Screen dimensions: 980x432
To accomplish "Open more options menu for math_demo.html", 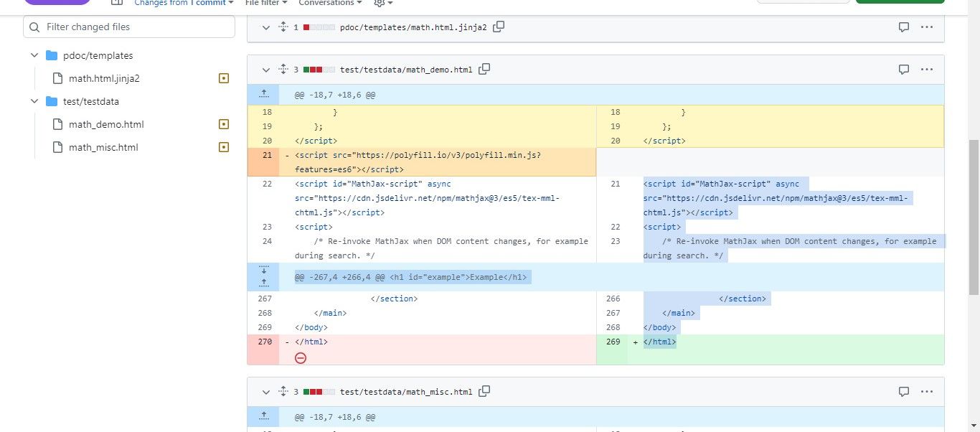I will point(927,70).
